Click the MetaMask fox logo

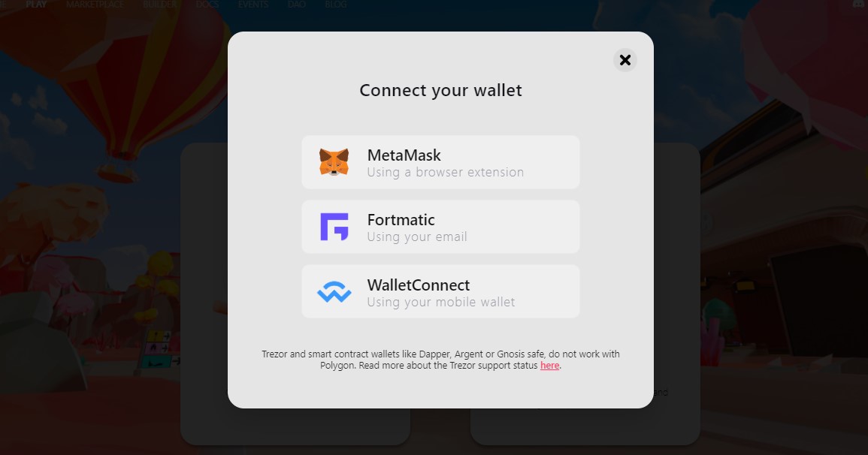[334, 162]
